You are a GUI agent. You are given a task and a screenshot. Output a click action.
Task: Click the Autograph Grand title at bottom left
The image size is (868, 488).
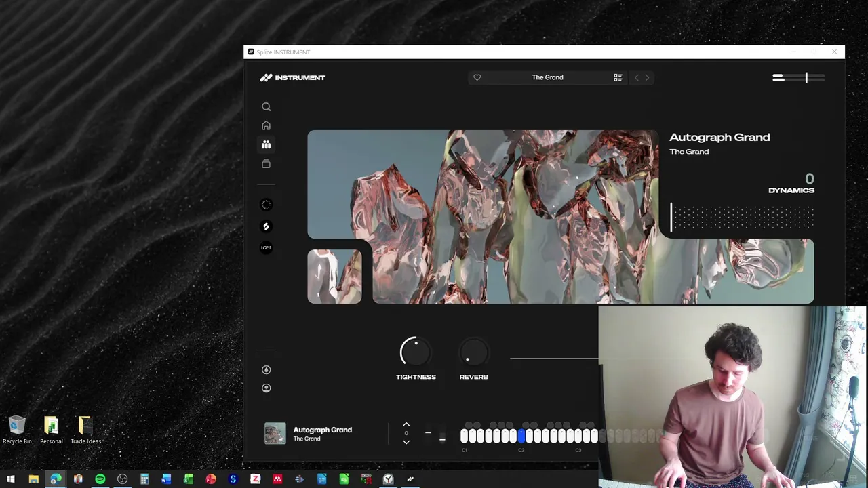click(322, 430)
